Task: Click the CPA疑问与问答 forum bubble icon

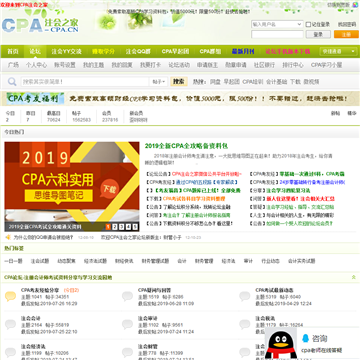Action: click(x=127, y=296)
